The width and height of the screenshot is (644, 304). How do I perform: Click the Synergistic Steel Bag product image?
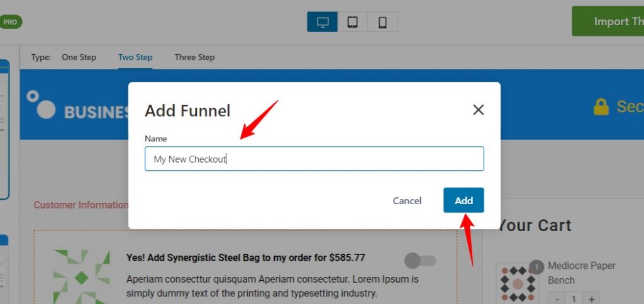(x=82, y=276)
